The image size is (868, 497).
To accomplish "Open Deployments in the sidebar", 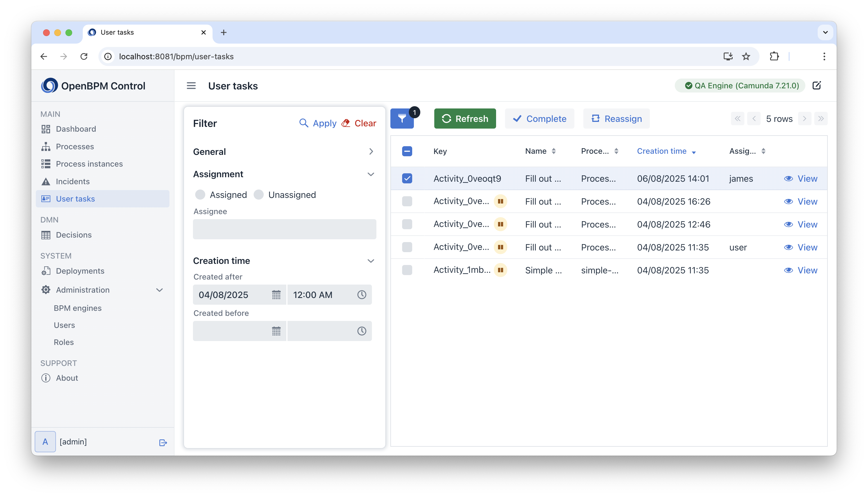I will click(102, 271).
